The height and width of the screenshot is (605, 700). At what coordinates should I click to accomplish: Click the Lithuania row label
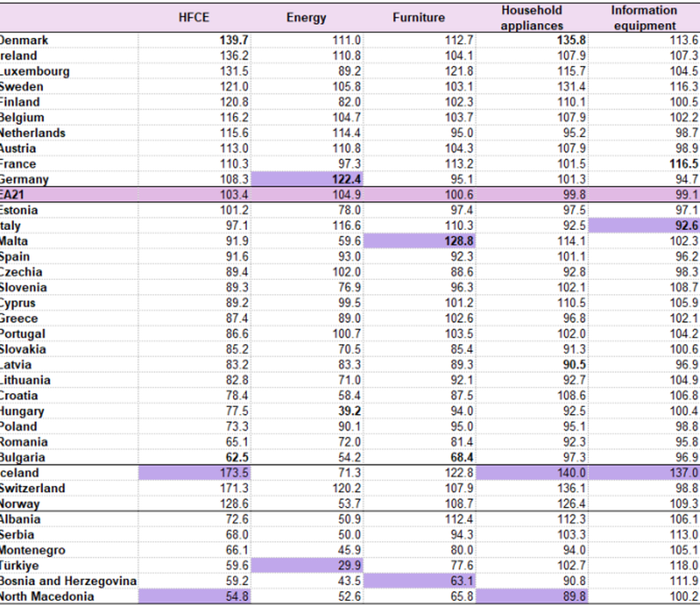coord(25,380)
